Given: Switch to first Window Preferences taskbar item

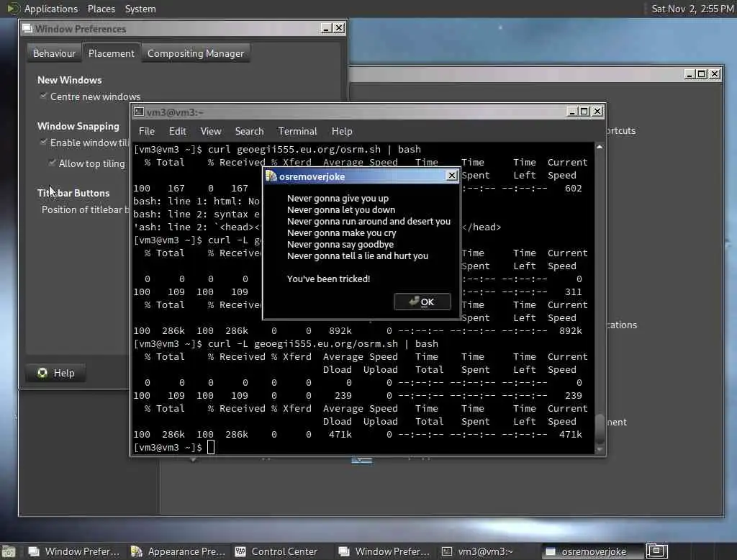Looking at the screenshot, I should click(x=73, y=551).
